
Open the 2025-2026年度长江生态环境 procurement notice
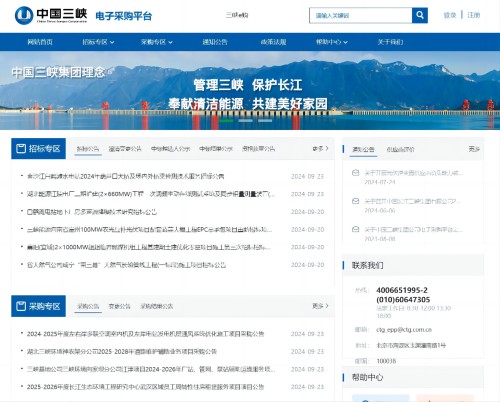click(145, 387)
